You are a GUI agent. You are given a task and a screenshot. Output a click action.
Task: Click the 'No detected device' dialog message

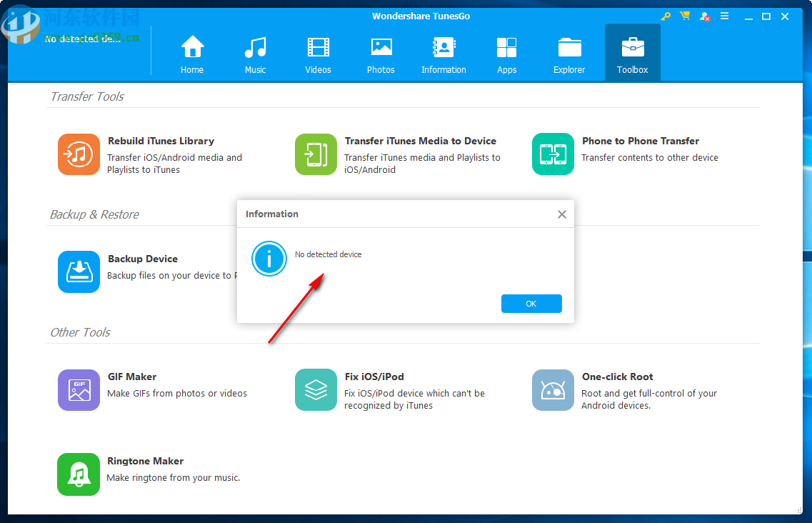(x=329, y=254)
